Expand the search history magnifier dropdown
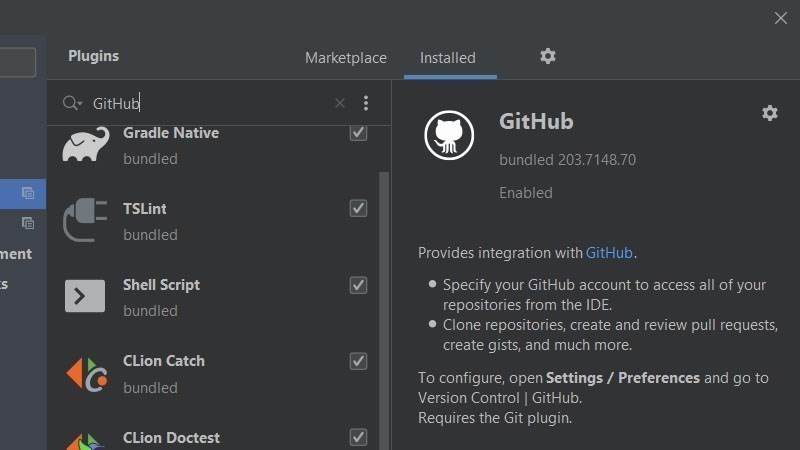The image size is (800, 450). 72,103
